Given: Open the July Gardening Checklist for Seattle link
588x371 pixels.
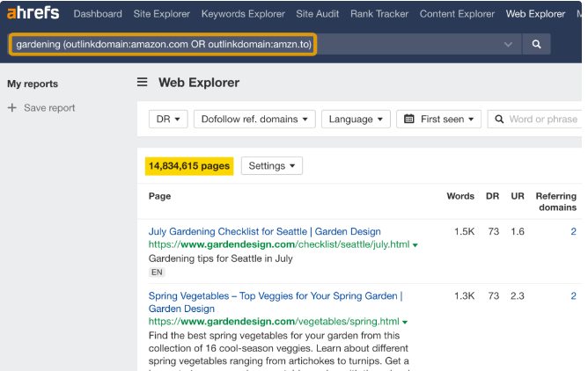Looking at the screenshot, I should (x=264, y=232).
